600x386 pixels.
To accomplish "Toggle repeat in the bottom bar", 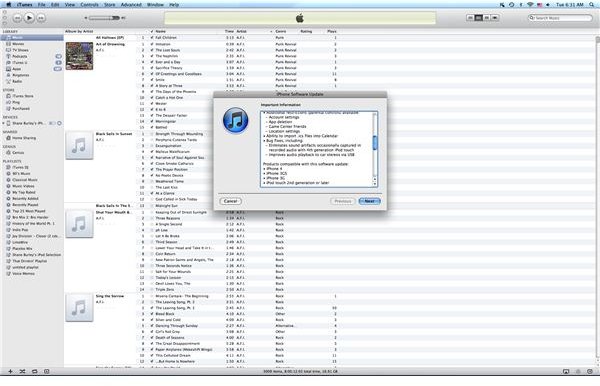I will [34, 371].
